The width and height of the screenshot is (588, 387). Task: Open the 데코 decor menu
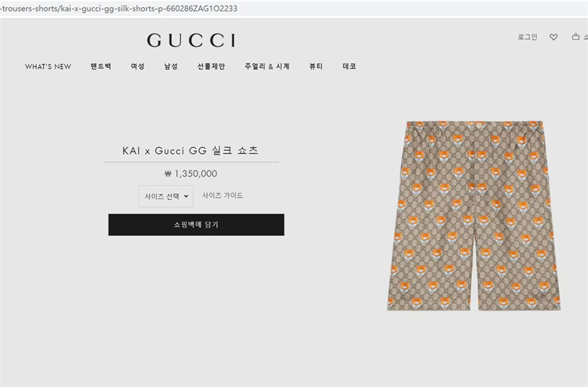tap(349, 66)
